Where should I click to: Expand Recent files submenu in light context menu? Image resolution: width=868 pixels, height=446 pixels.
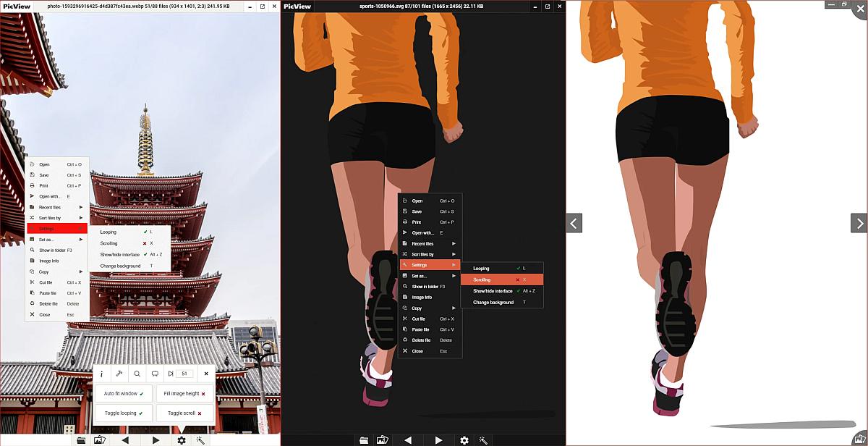[57, 207]
